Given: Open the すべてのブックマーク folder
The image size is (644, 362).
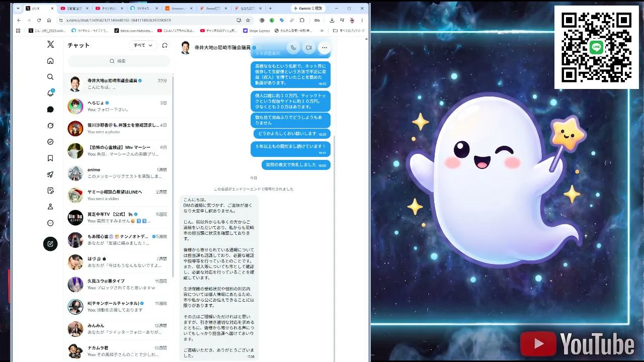Looking at the screenshot, I should [x=348, y=31].
